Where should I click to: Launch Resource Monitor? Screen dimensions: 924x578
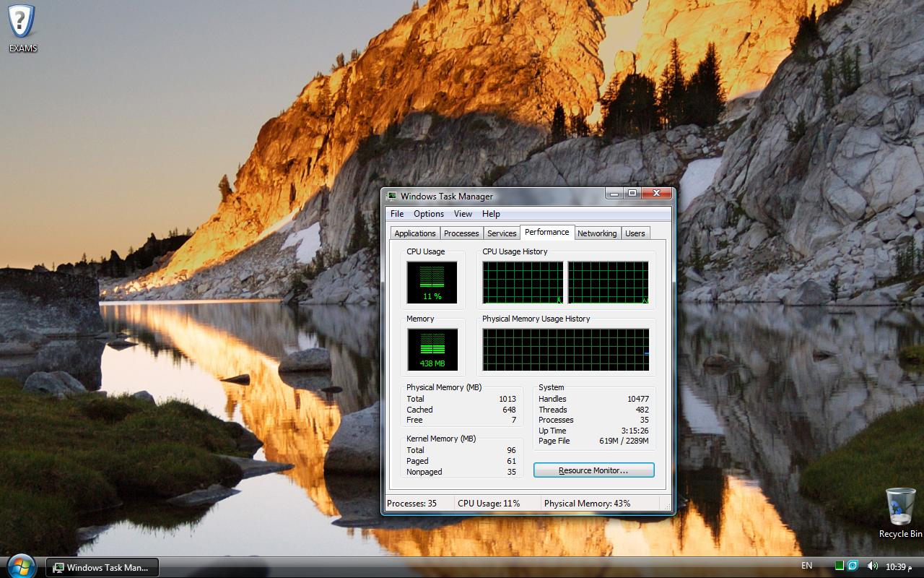tap(593, 470)
